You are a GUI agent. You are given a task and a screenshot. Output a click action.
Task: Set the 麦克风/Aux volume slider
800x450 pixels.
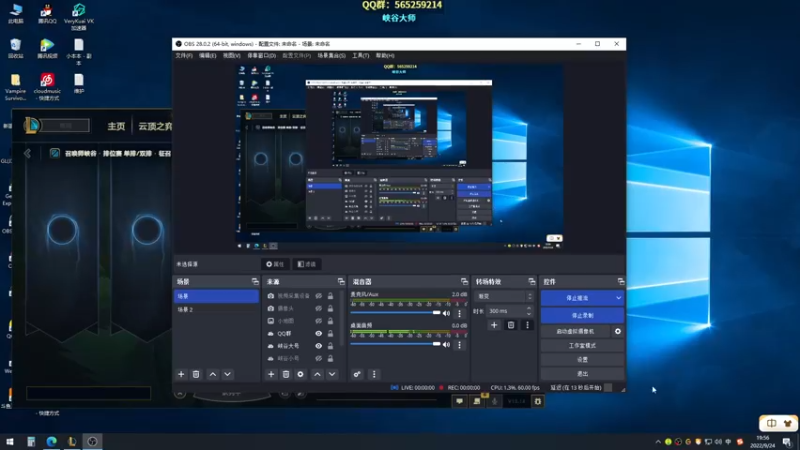(x=395, y=313)
